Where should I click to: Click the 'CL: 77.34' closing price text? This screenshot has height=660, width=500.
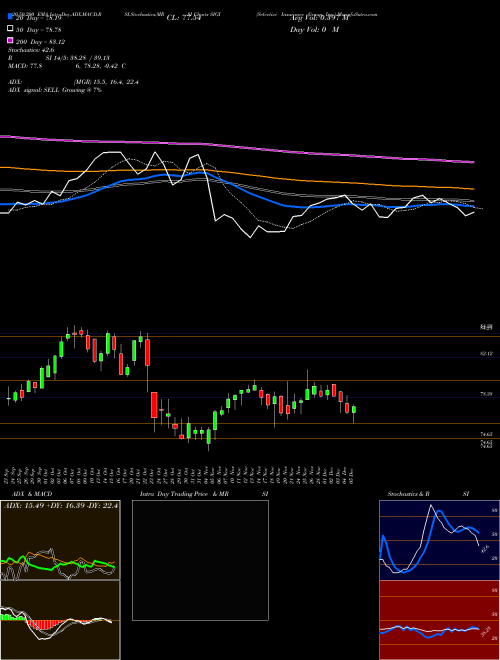(x=184, y=18)
